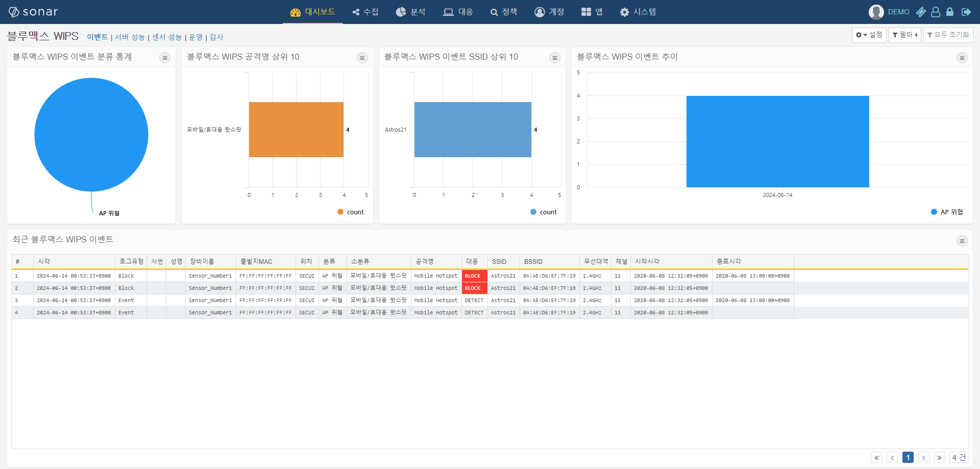Click the ticket icon next to DEMO

coord(921,12)
